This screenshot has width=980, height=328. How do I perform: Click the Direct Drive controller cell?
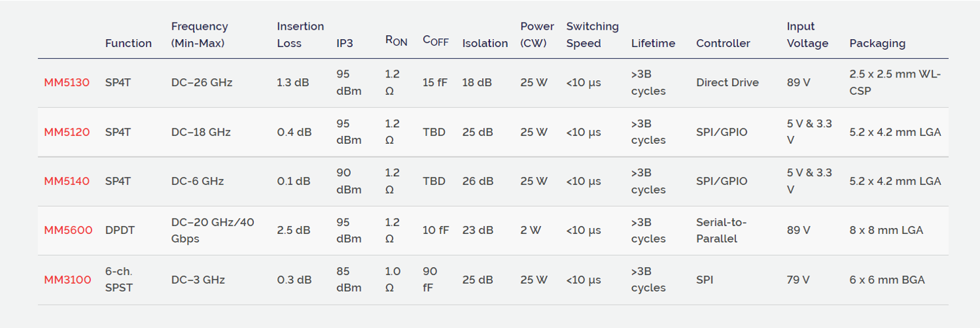click(727, 83)
